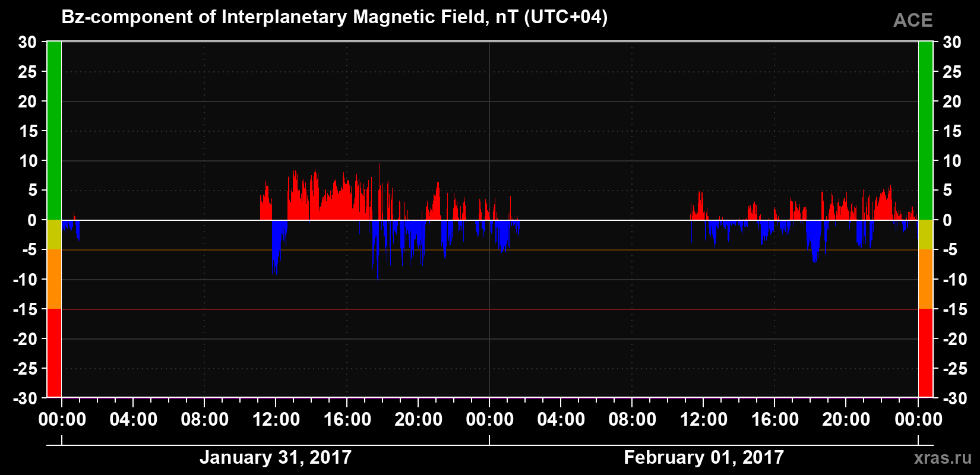Click '15' on the right y-axis

pos(951,131)
